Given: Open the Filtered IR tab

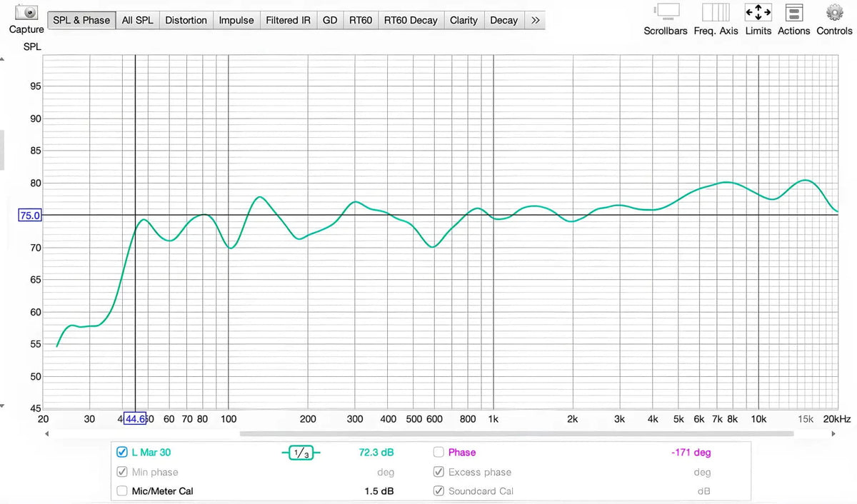Looking at the screenshot, I should [x=288, y=20].
